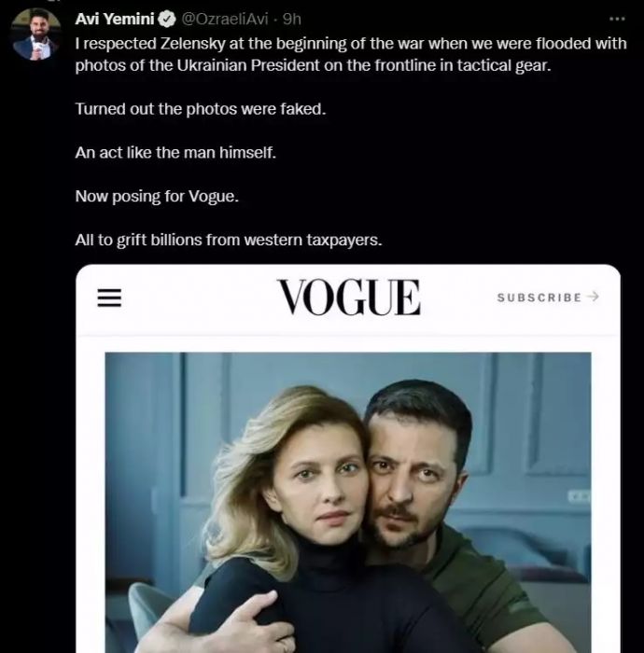This screenshot has height=653, width=644.
Task: Click the text "photos of the Ukrainian President"
Action: pyautogui.click(x=187, y=65)
